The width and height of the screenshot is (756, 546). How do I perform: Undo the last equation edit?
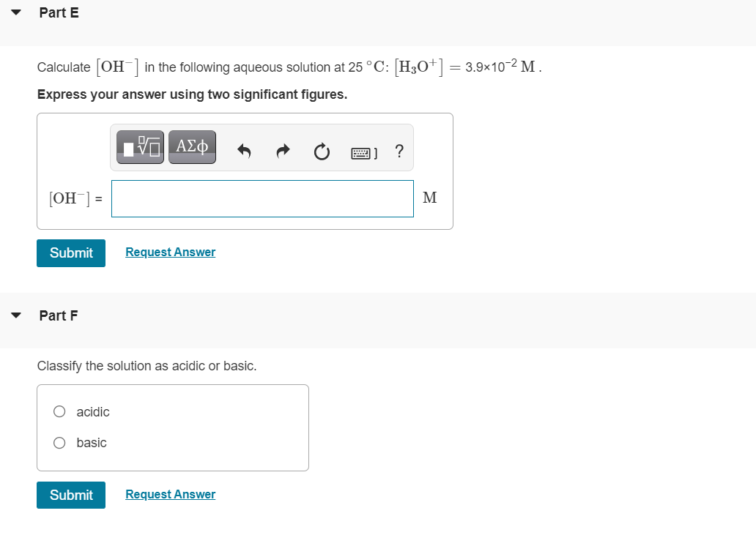point(244,151)
